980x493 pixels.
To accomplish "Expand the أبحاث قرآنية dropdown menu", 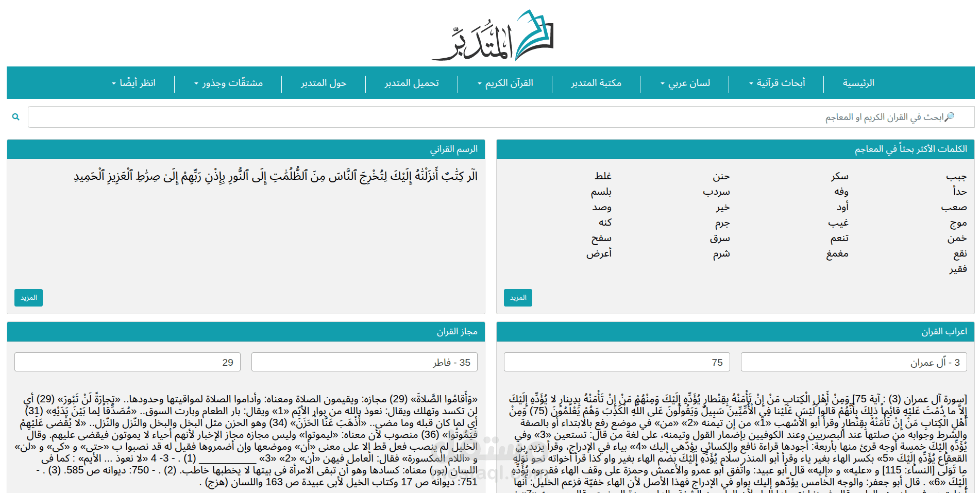I will click(776, 83).
